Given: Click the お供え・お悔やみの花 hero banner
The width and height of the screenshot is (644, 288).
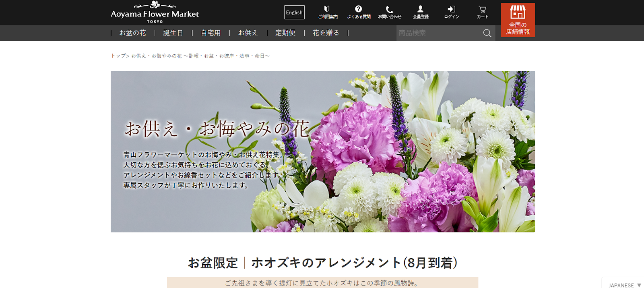Looking at the screenshot, I should coord(322,151).
